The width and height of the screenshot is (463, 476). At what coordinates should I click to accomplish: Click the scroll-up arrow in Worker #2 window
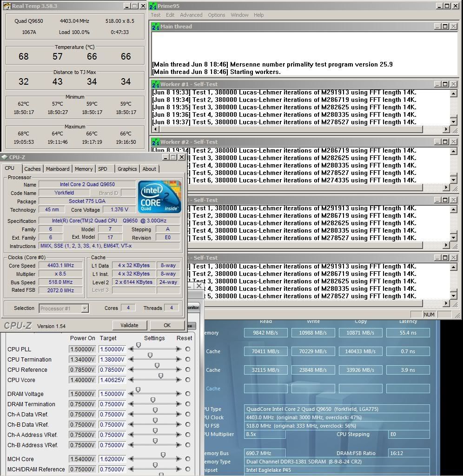[454, 151]
